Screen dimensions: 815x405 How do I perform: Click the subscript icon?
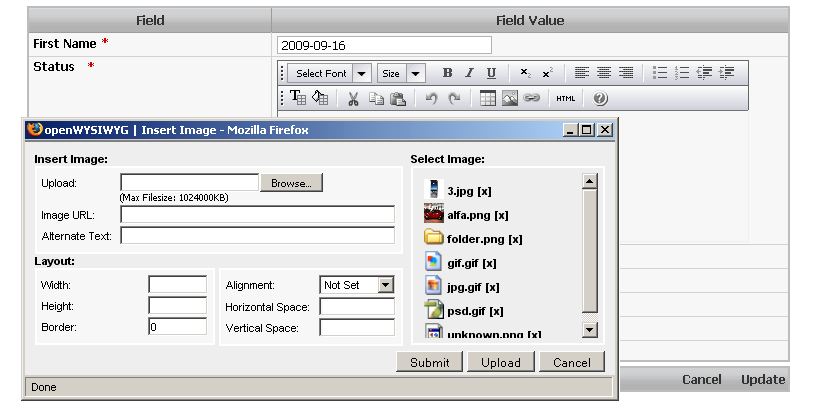pyautogui.click(x=525, y=73)
